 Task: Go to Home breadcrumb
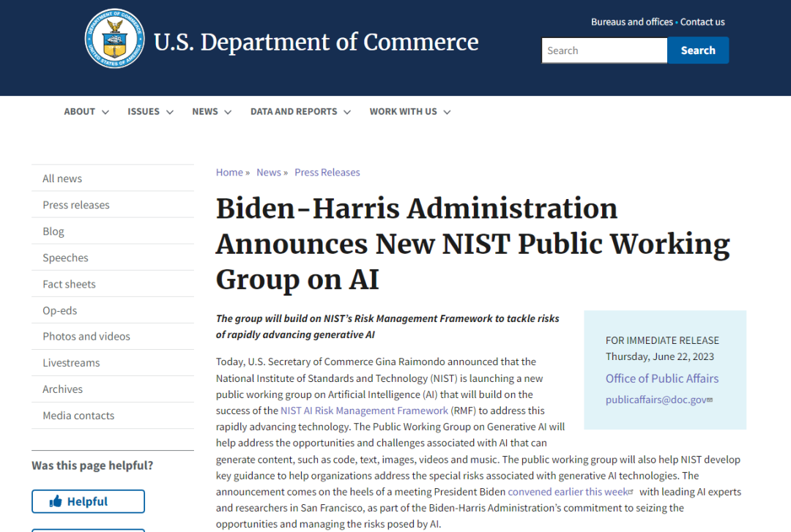[229, 173]
